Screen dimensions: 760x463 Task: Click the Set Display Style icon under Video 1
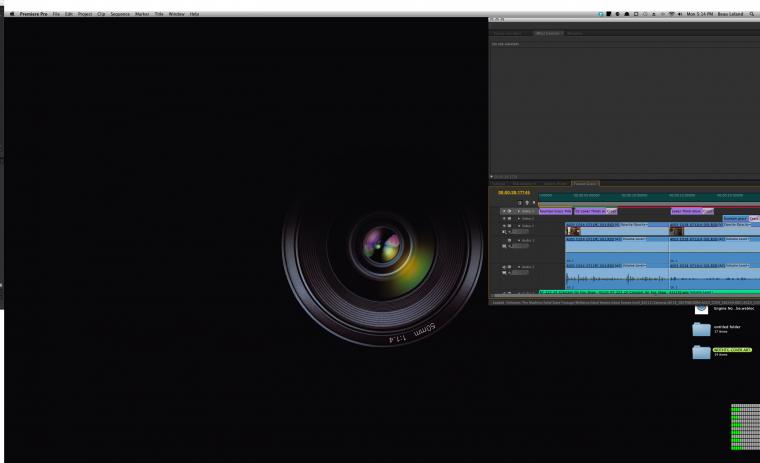[x=504, y=232]
